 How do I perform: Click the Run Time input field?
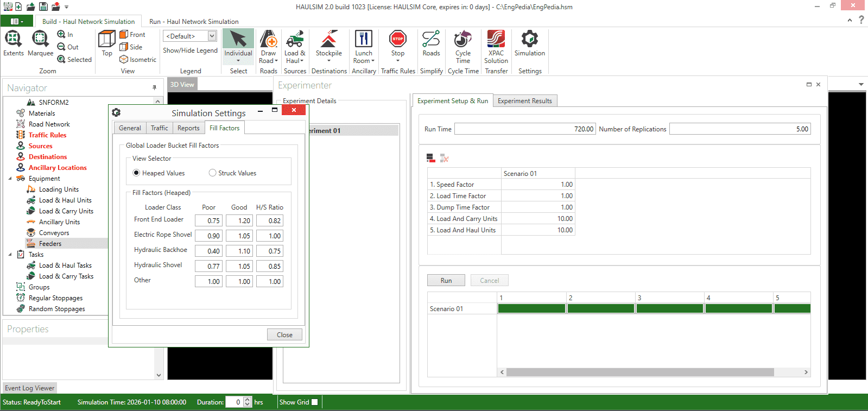coord(524,129)
